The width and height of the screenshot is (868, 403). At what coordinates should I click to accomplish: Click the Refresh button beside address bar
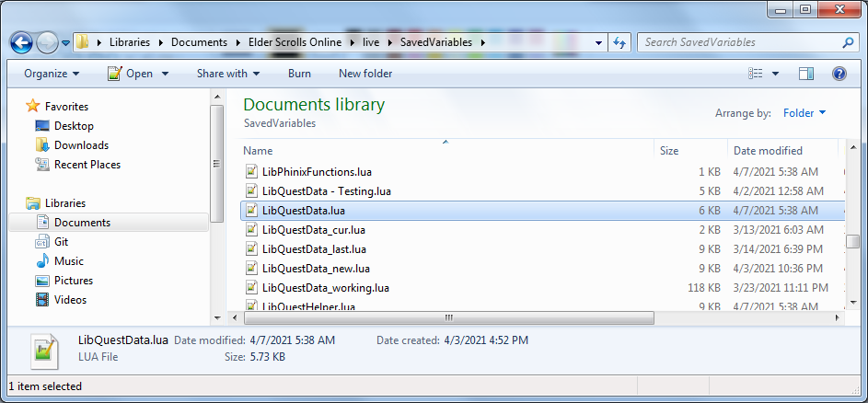point(619,42)
